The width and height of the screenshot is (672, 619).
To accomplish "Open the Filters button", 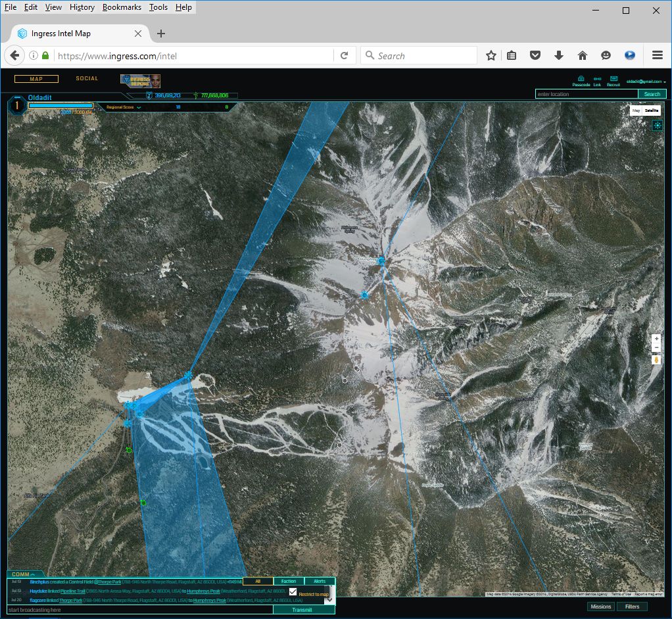I will 632,607.
